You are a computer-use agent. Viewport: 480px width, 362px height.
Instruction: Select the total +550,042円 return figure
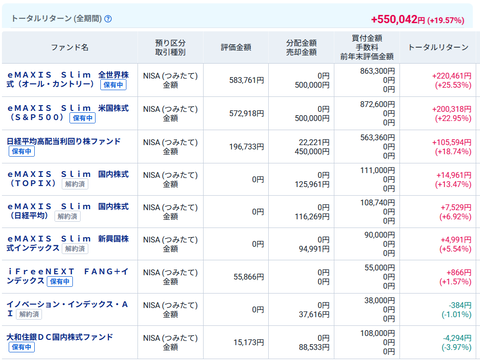click(399, 19)
